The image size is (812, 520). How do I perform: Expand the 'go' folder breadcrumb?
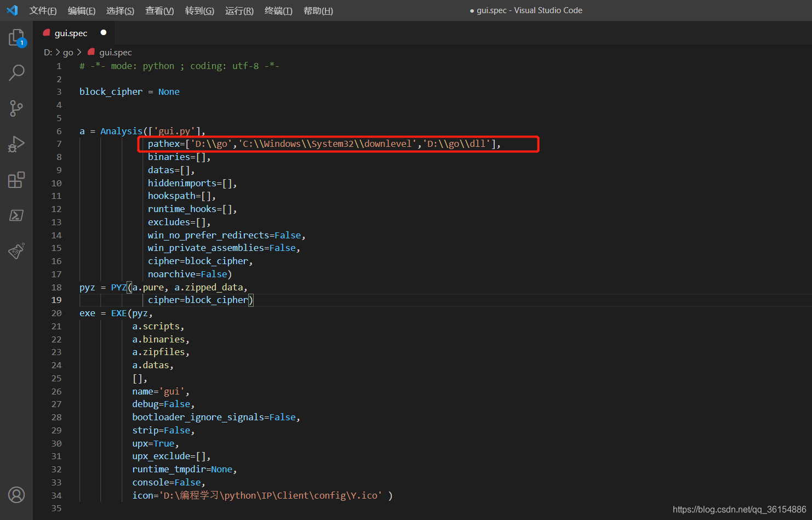pos(68,52)
